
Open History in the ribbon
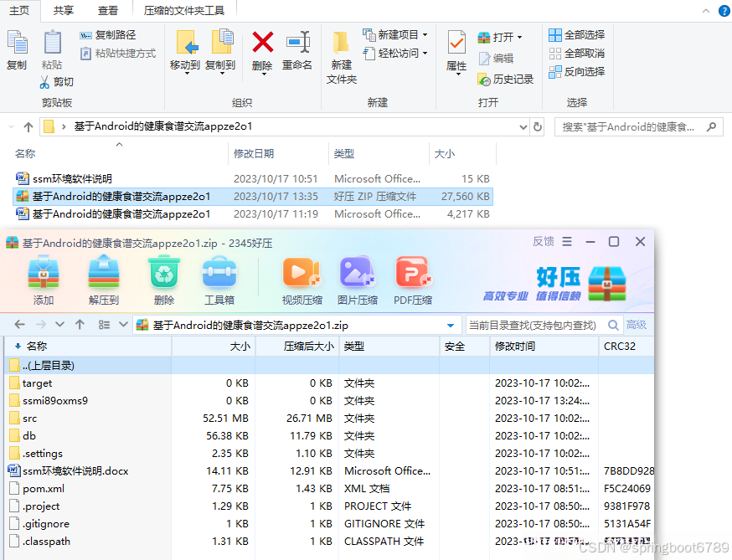(x=506, y=80)
